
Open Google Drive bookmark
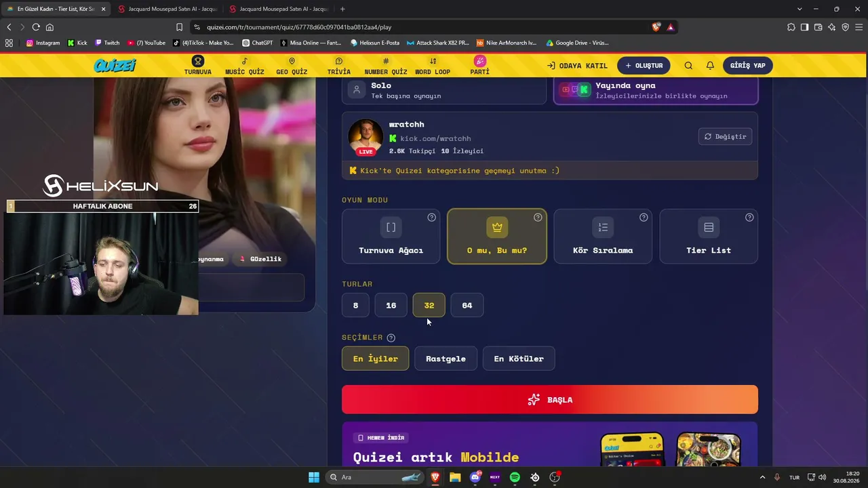(577, 43)
